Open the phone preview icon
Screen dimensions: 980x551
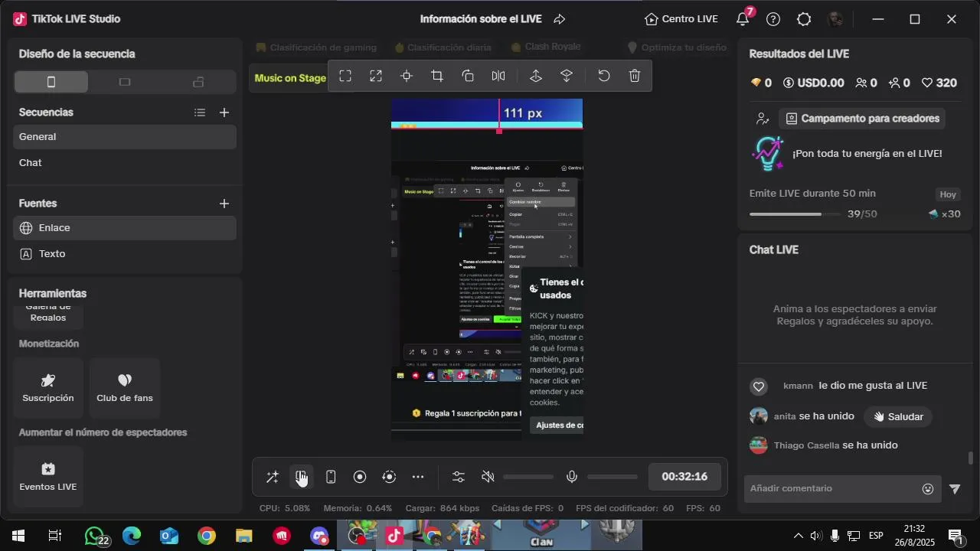pyautogui.click(x=331, y=477)
